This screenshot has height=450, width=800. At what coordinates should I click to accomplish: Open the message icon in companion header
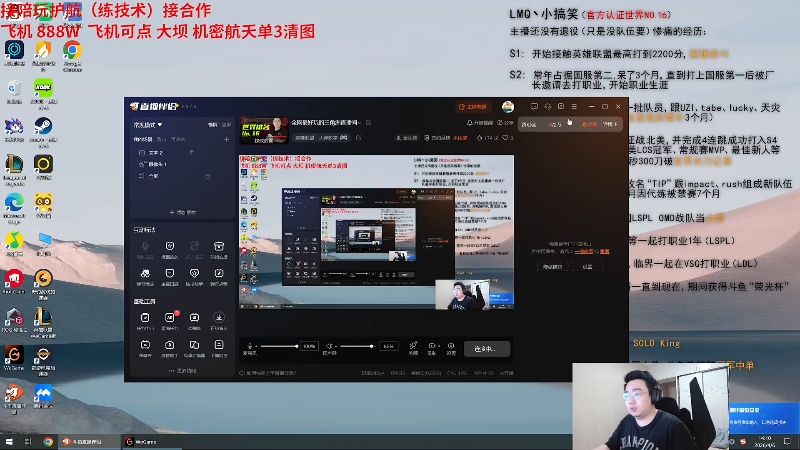point(534,107)
